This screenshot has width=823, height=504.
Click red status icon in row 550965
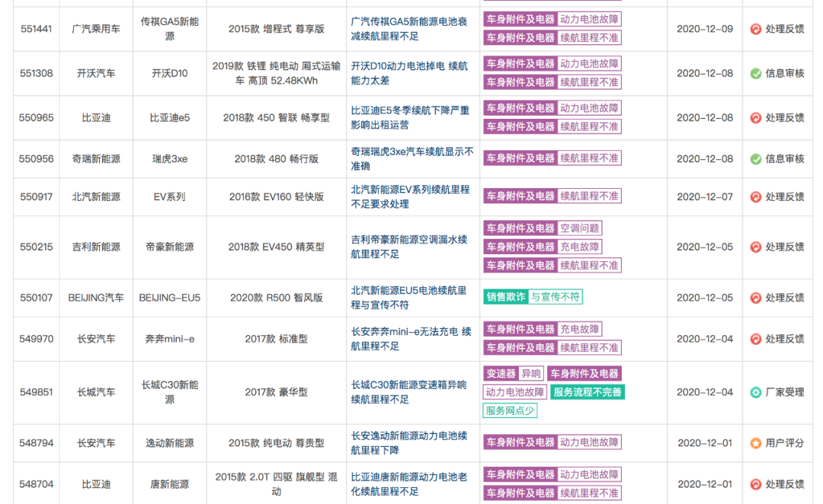pyautogui.click(x=755, y=118)
